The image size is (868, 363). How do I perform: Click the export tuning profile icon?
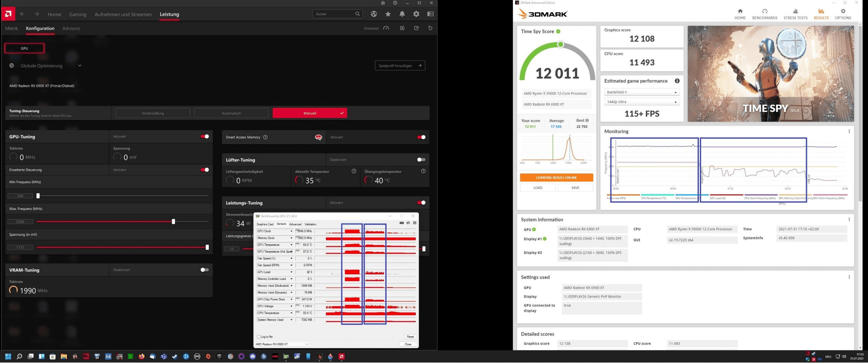click(x=416, y=28)
